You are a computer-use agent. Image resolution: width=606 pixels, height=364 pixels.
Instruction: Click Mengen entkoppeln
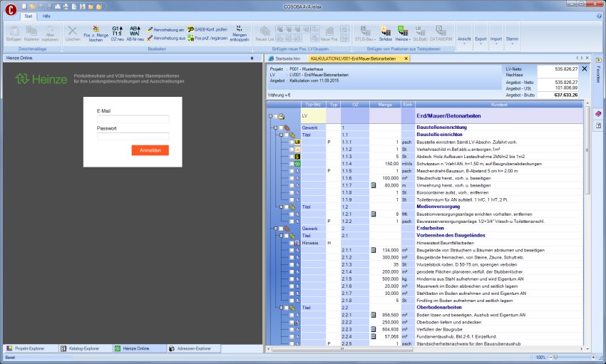coord(240,34)
